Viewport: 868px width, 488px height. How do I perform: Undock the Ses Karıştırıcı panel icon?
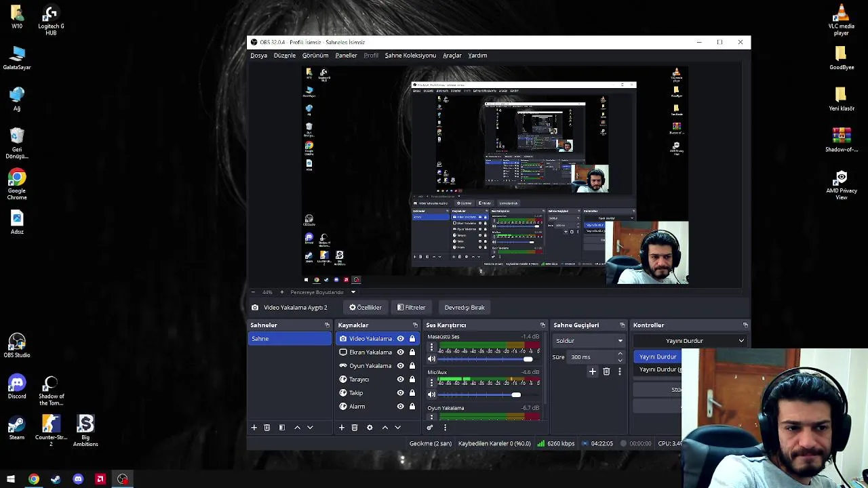pos(542,325)
